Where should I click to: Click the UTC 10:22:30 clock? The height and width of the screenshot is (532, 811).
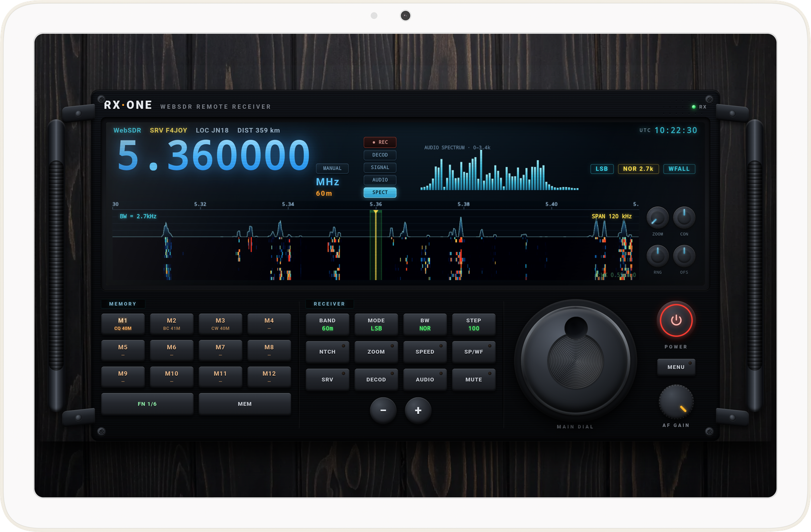(668, 130)
